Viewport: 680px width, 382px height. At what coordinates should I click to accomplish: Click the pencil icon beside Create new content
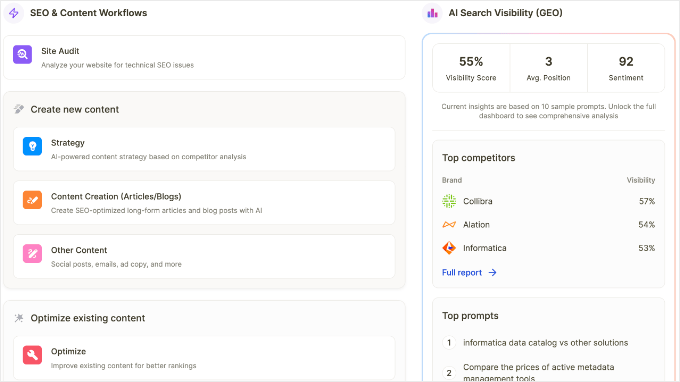[x=19, y=109]
